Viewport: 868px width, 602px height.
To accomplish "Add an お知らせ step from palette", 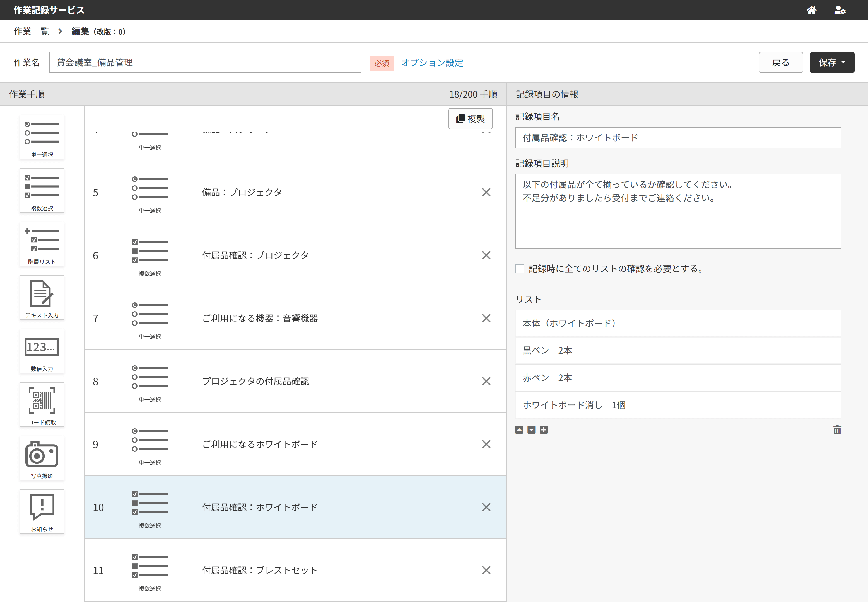I will click(42, 512).
